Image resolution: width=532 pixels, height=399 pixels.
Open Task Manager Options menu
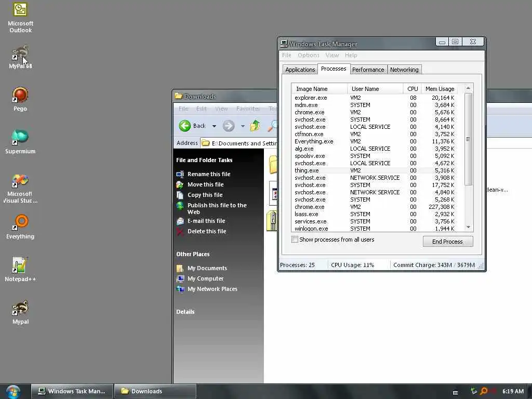pos(309,55)
